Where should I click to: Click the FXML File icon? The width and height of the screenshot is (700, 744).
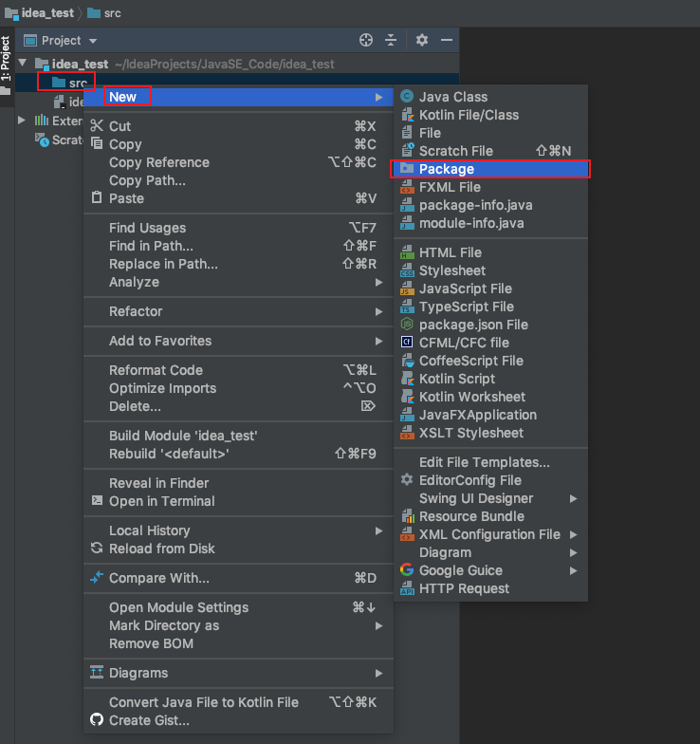point(407,187)
